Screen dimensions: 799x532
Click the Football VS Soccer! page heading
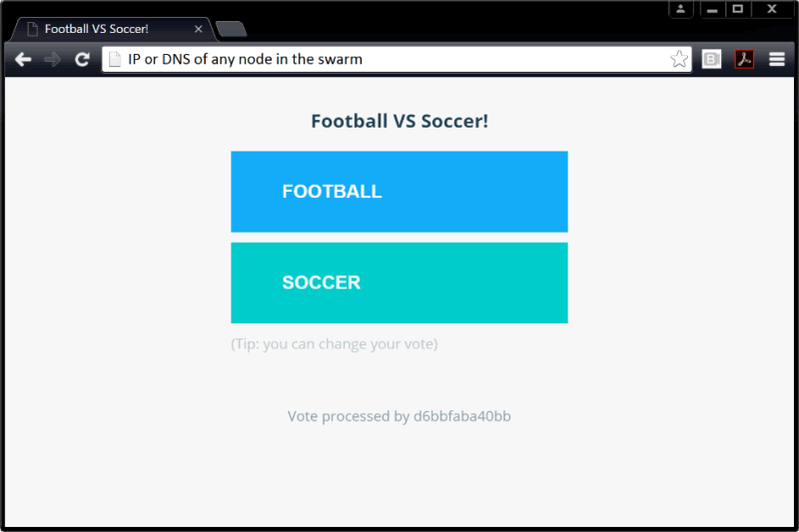[x=399, y=122]
